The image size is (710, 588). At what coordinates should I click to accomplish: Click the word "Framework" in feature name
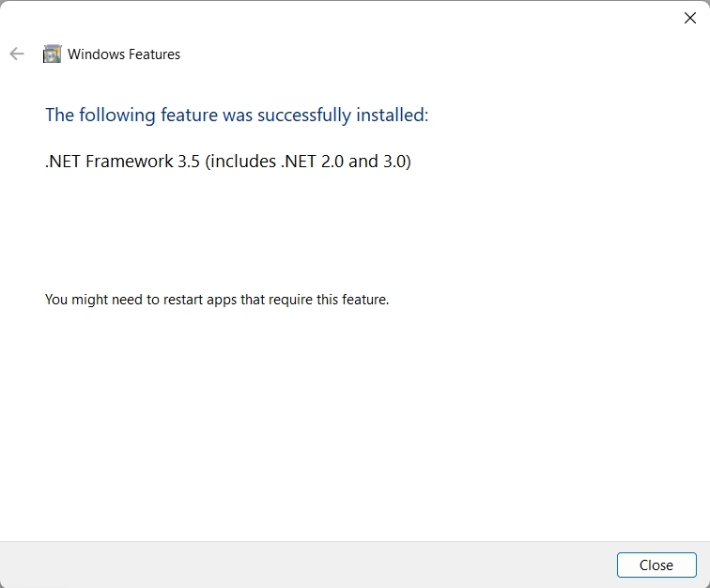(130, 162)
